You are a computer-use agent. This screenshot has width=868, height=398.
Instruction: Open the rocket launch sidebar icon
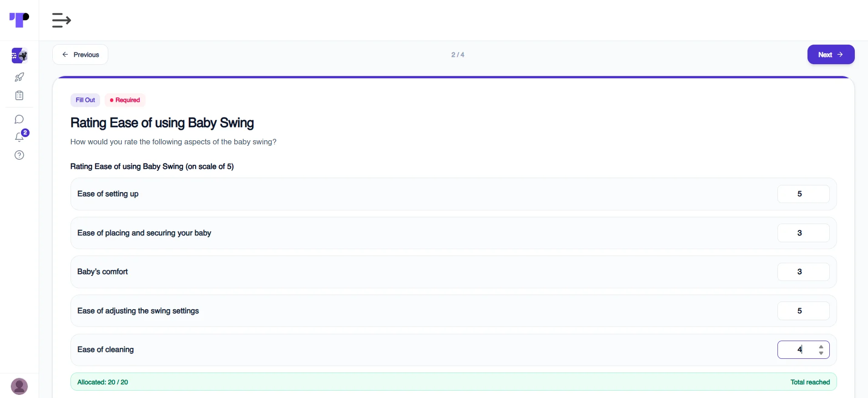pos(19,77)
